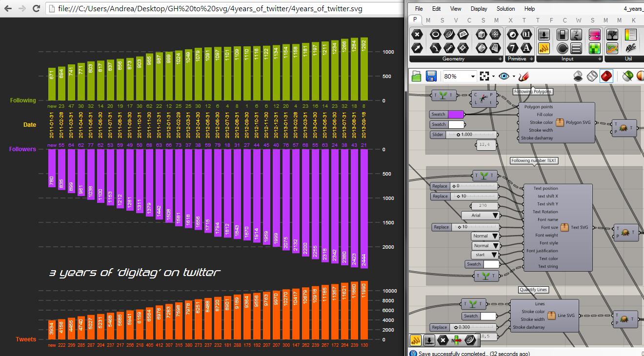
Task: Toggle preview selected only (green icon)
Action: point(627,76)
